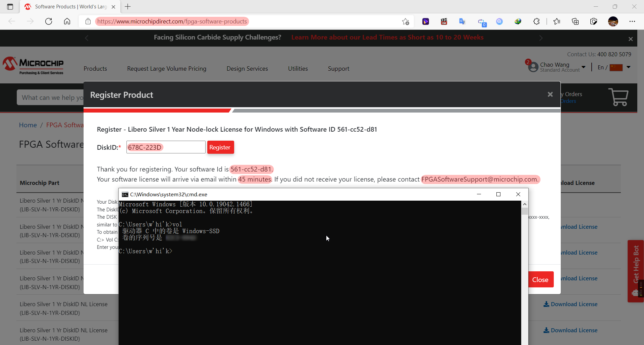The width and height of the screenshot is (644, 345).
Task: Close the cmd.exe window
Action: pos(518,194)
